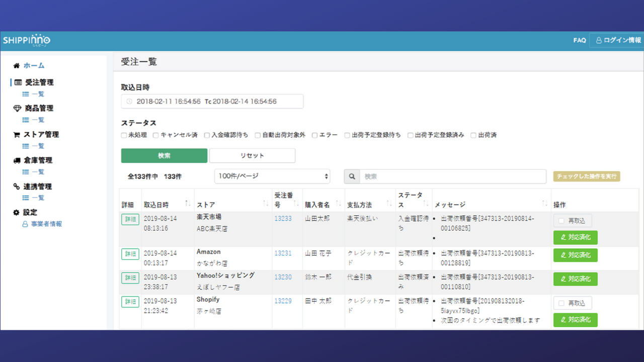
Task: Open 一覧 under ストア管理
Action: 38,146
